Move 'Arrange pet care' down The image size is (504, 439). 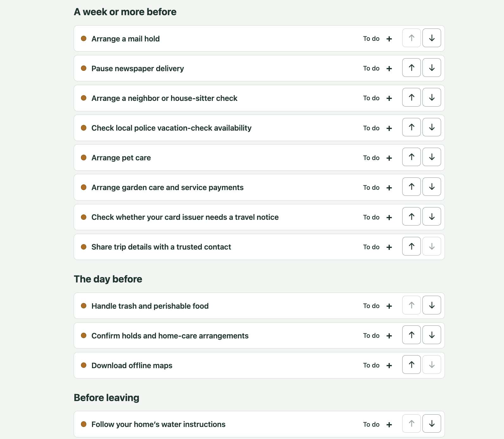pyautogui.click(x=432, y=157)
